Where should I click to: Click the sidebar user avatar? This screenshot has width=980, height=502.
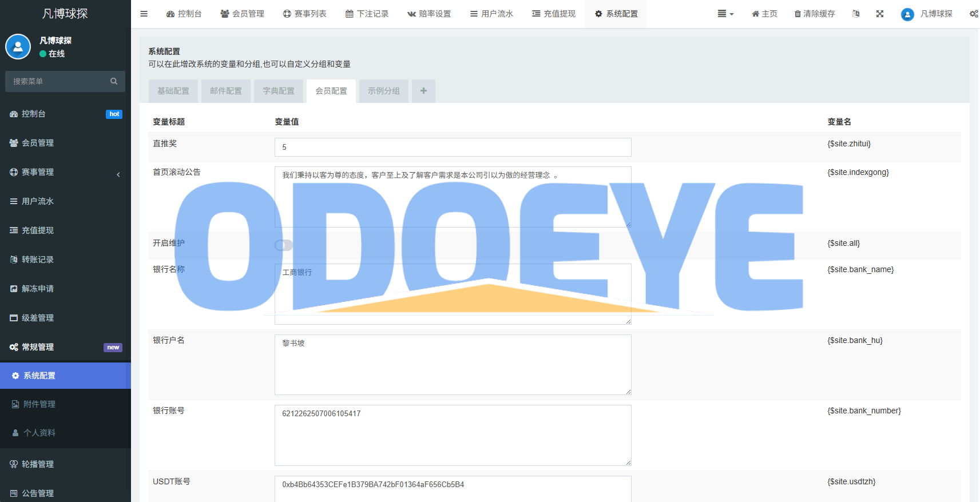pos(18,47)
